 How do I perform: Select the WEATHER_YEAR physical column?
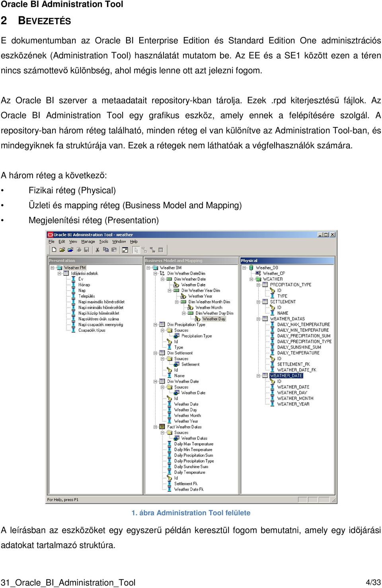click(293, 404)
